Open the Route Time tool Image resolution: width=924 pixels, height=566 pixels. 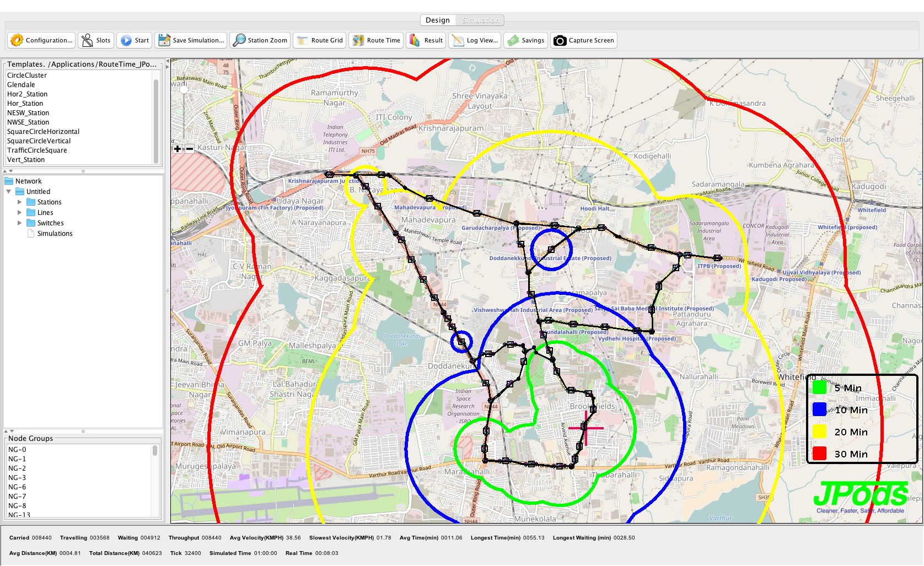(358, 40)
